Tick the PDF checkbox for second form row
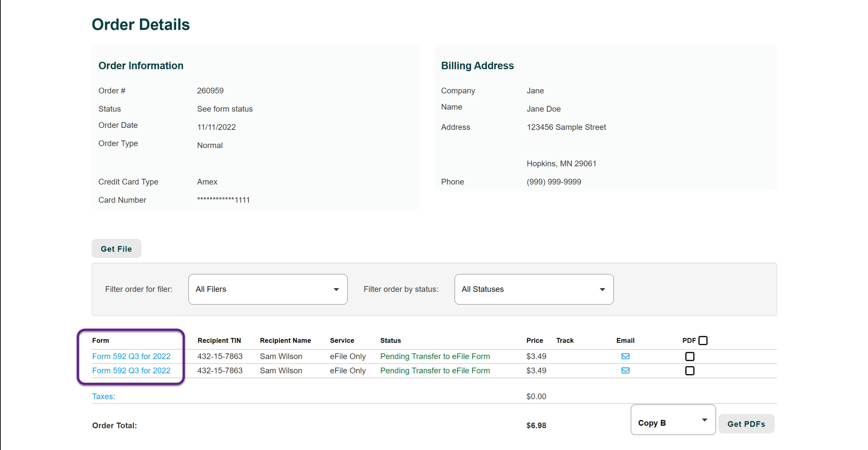This screenshot has height=450, width=868. [x=689, y=370]
